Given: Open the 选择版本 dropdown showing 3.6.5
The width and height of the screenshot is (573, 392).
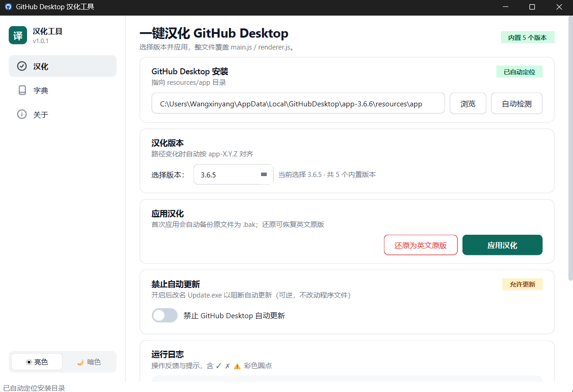Looking at the screenshot, I should [x=234, y=175].
